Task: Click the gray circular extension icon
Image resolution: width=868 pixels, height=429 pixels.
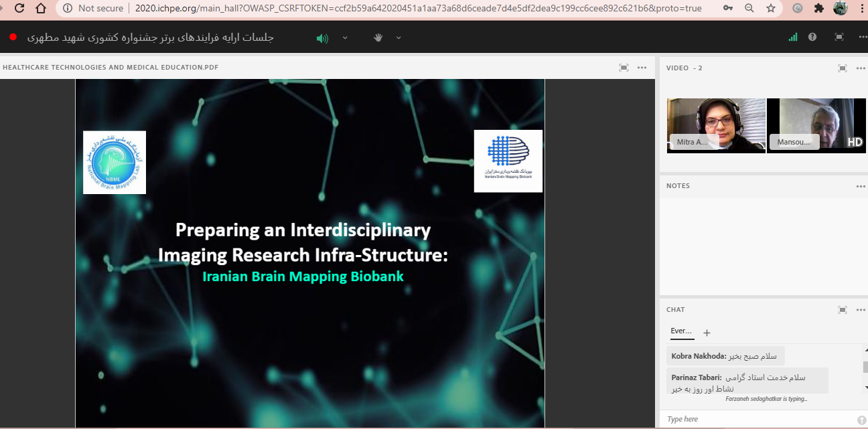Action: [x=798, y=9]
